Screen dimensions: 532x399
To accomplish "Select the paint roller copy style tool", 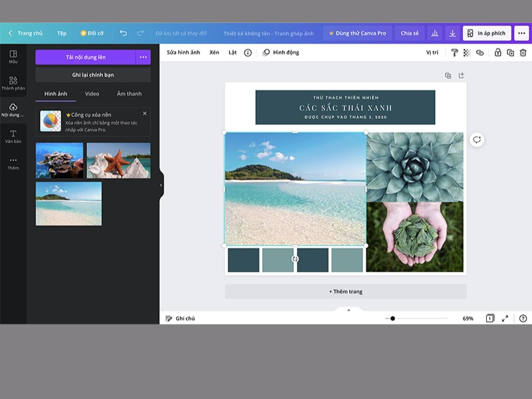I will [x=454, y=53].
